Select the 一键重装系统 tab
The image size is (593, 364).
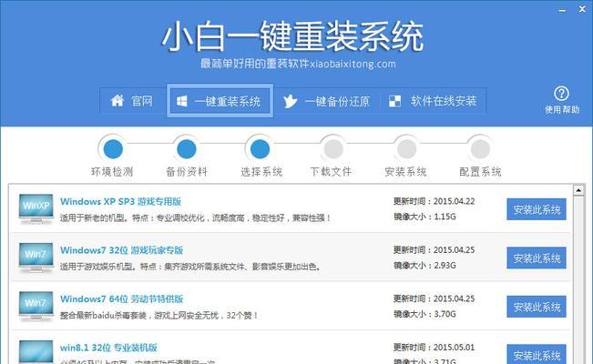(x=220, y=101)
